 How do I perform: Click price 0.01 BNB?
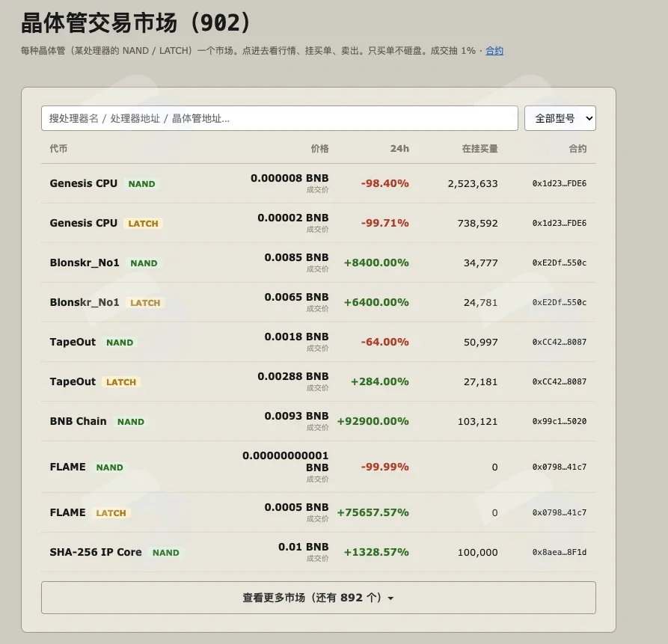303,547
